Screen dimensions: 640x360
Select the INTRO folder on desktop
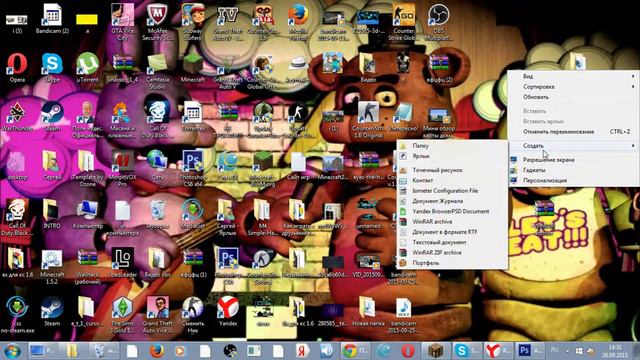pos(52,214)
